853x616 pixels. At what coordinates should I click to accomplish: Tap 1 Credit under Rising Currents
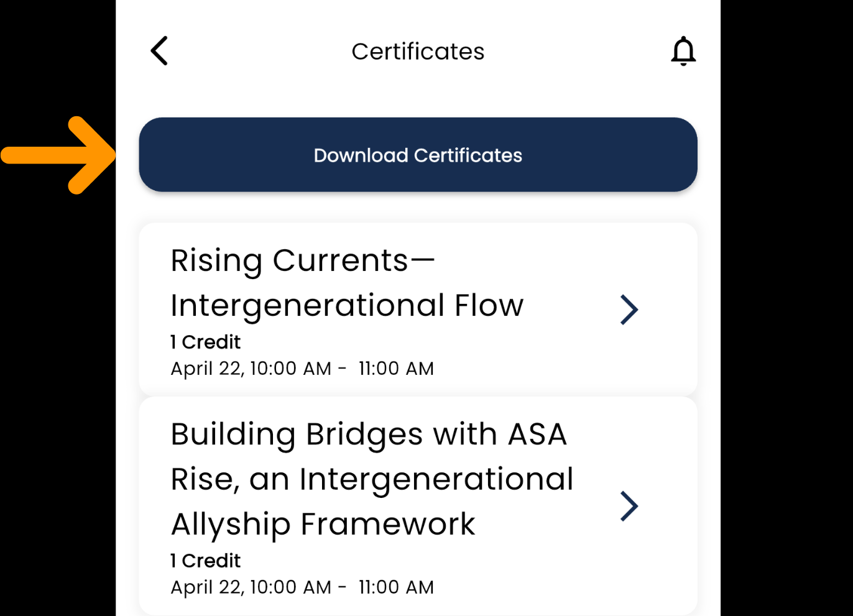(x=205, y=342)
